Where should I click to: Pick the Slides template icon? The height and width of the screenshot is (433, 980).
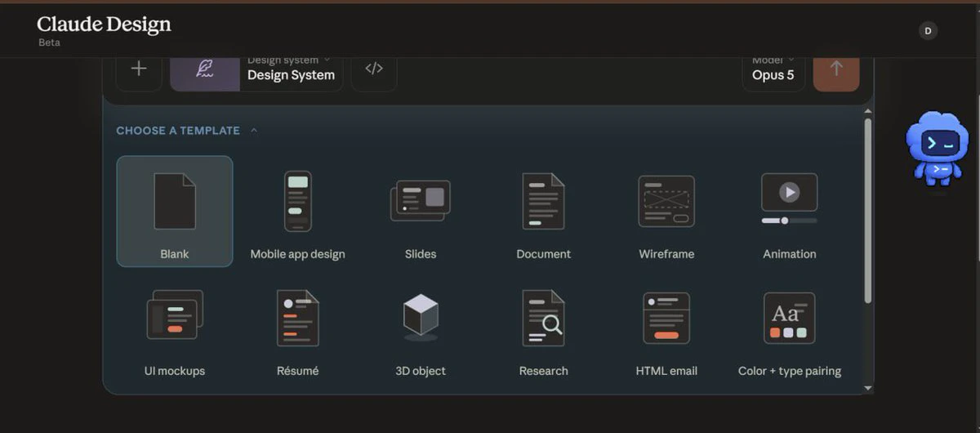point(421,201)
